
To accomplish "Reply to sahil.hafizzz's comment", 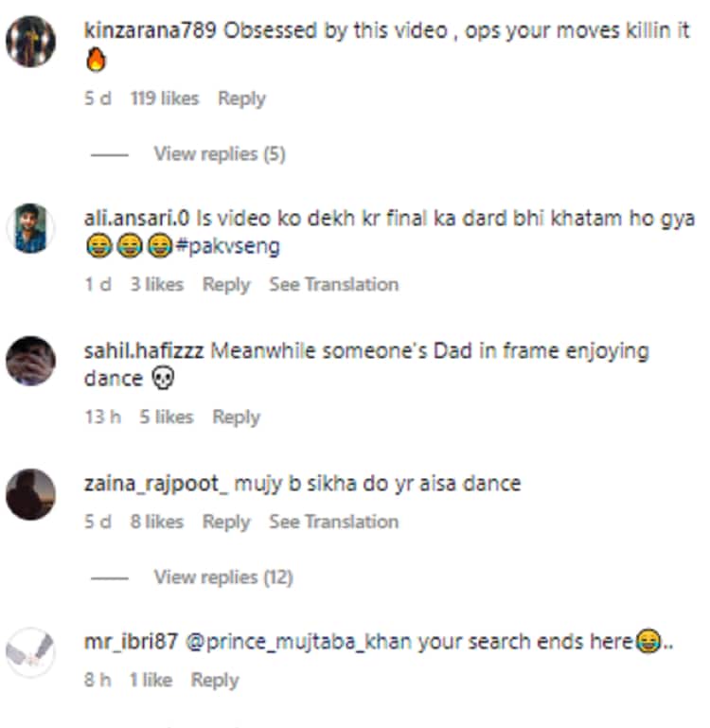I will [x=236, y=417].
